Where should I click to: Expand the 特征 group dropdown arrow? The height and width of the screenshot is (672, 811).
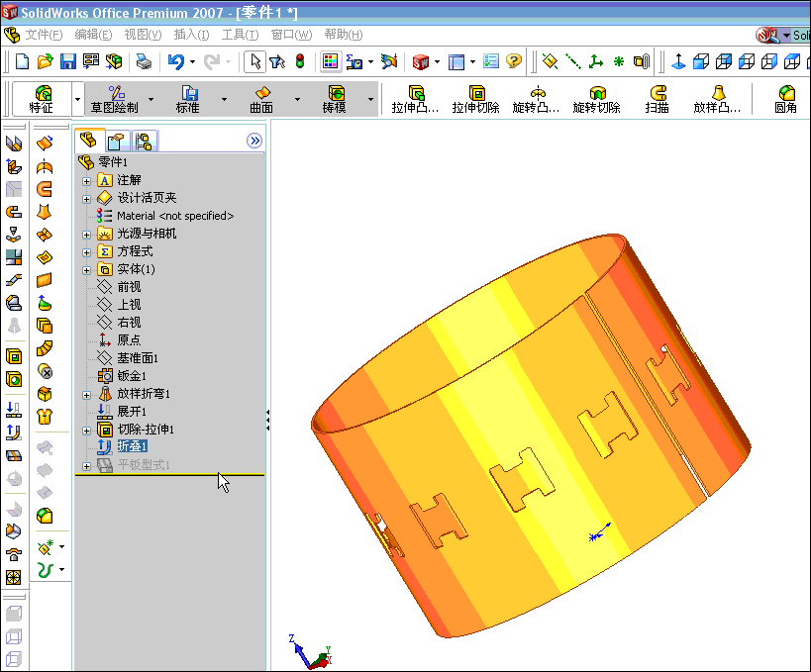click(77, 99)
